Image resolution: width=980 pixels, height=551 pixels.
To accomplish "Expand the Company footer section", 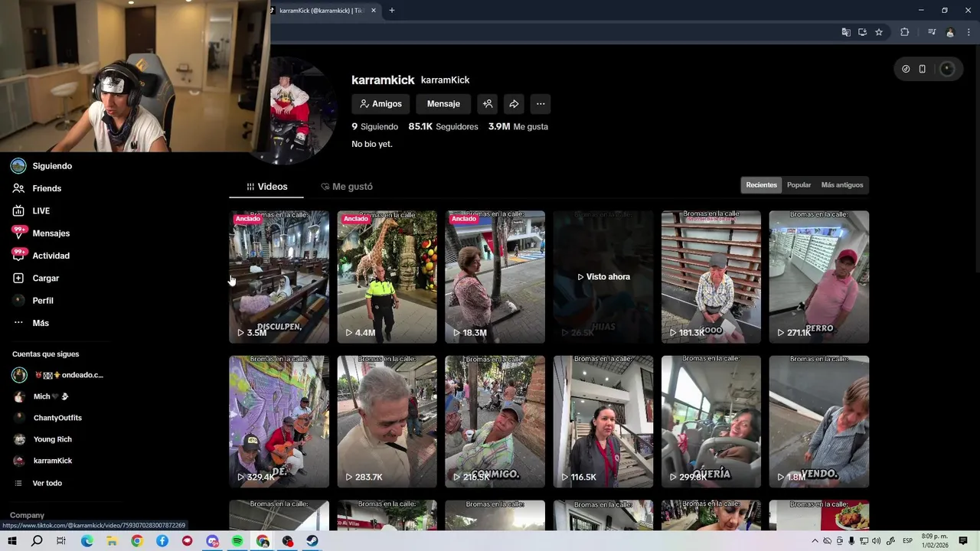I will (27, 515).
